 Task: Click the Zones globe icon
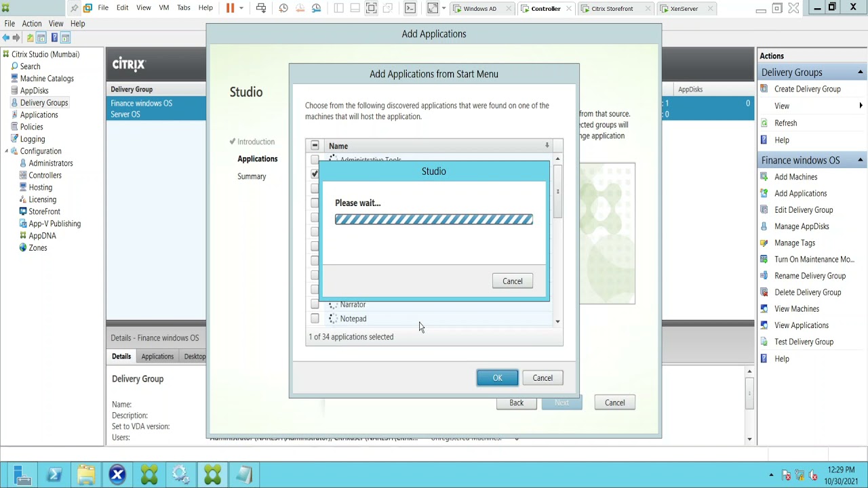coord(23,248)
